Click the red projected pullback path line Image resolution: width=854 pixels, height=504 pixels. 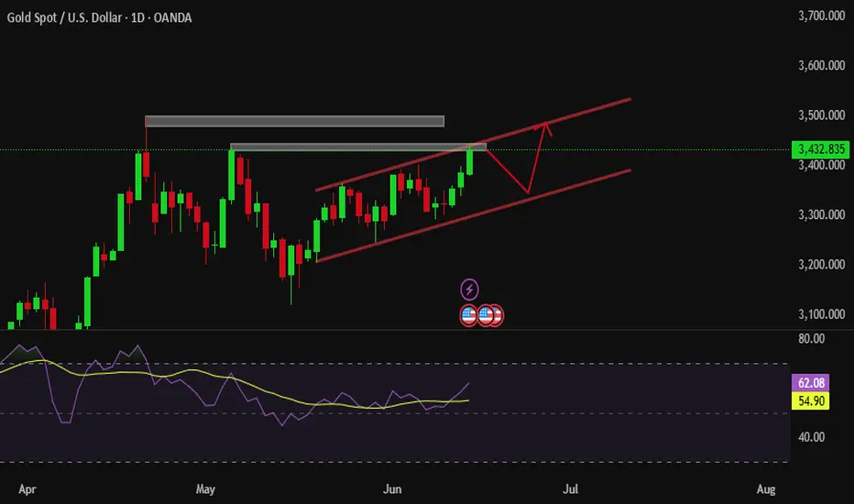(507, 171)
